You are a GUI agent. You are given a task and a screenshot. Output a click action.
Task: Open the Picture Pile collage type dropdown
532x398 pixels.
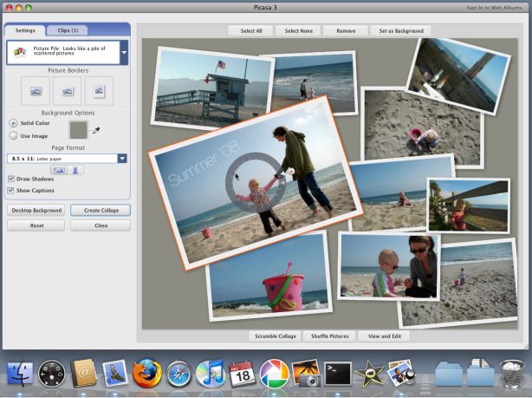[x=124, y=53]
